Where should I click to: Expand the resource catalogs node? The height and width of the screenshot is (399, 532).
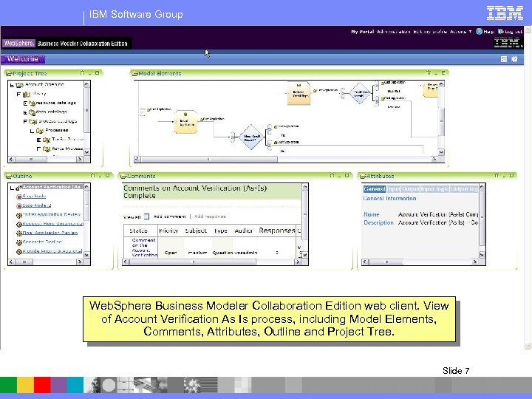click(x=25, y=103)
